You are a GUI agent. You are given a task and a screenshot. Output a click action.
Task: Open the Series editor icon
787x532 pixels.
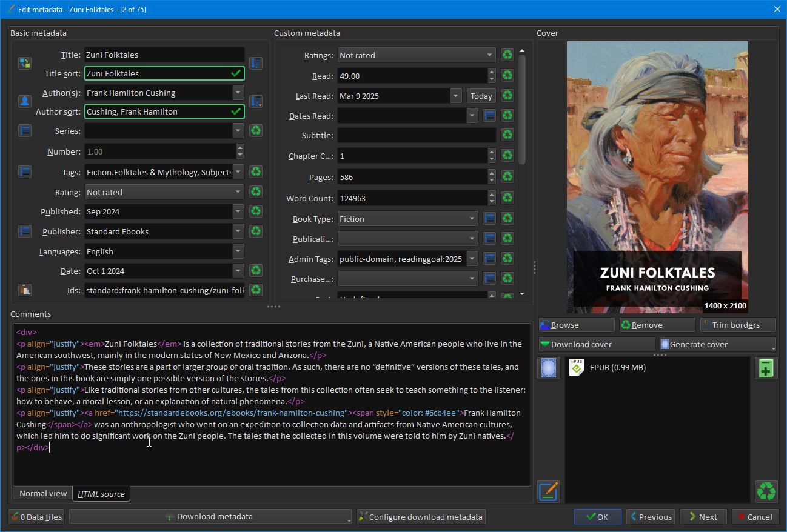25,131
